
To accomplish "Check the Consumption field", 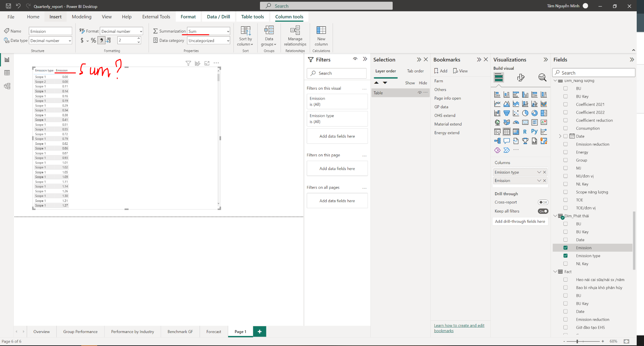I will tap(565, 128).
